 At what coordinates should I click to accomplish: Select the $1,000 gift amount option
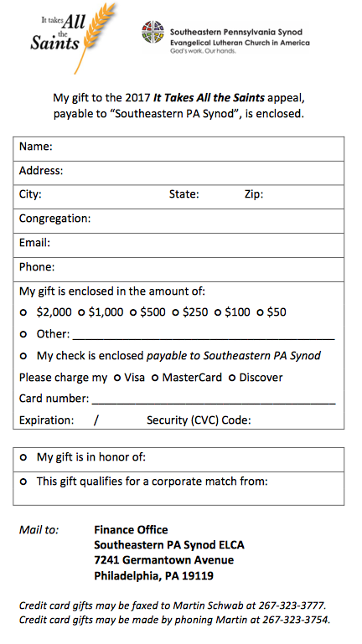[81, 313]
